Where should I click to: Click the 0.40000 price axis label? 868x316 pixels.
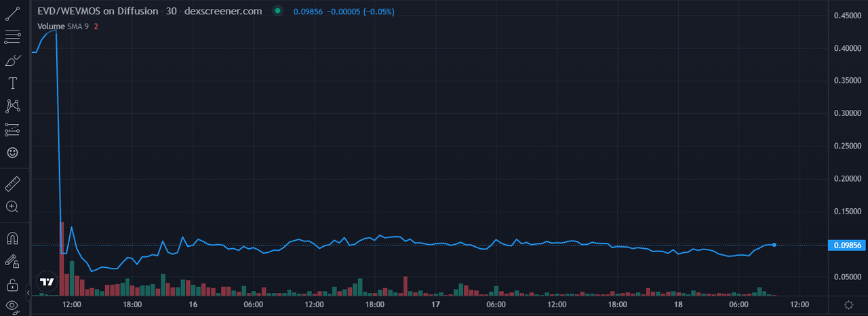tap(847, 48)
